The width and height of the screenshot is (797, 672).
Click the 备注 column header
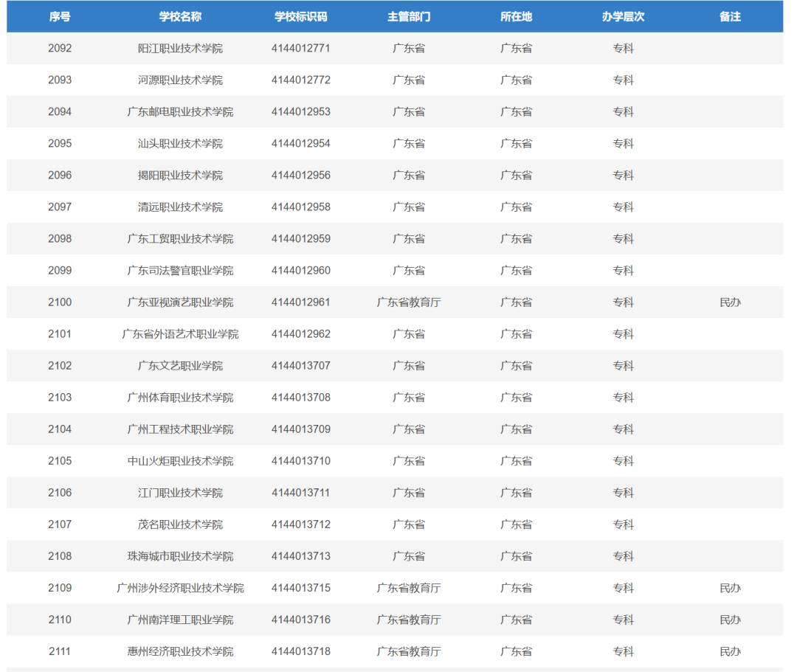[x=730, y=16]
